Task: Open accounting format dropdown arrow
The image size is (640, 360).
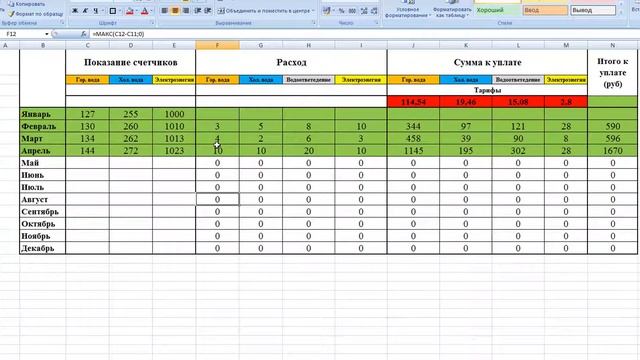Action: [x=333, y=11]
